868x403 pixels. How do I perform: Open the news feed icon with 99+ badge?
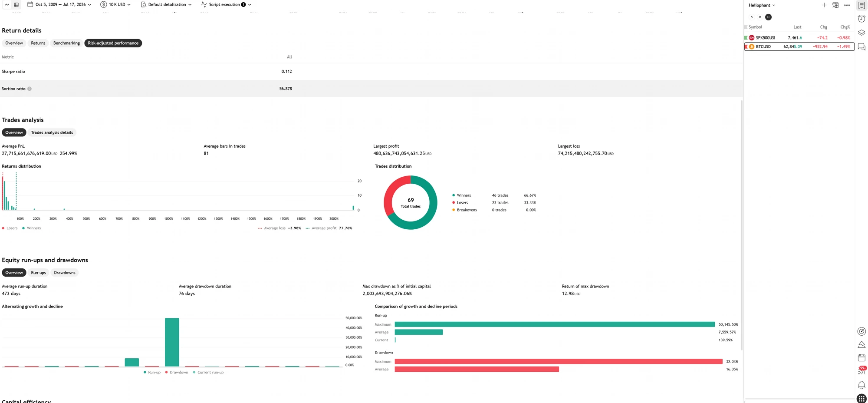[x=861, y=371]
